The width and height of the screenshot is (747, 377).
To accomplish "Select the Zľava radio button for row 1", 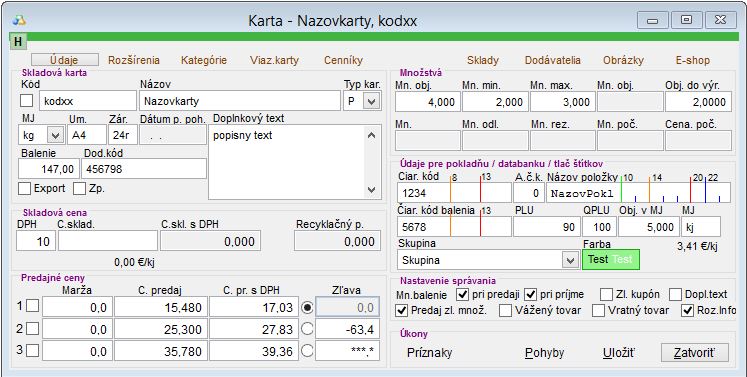I will click(x=307, y=307).
